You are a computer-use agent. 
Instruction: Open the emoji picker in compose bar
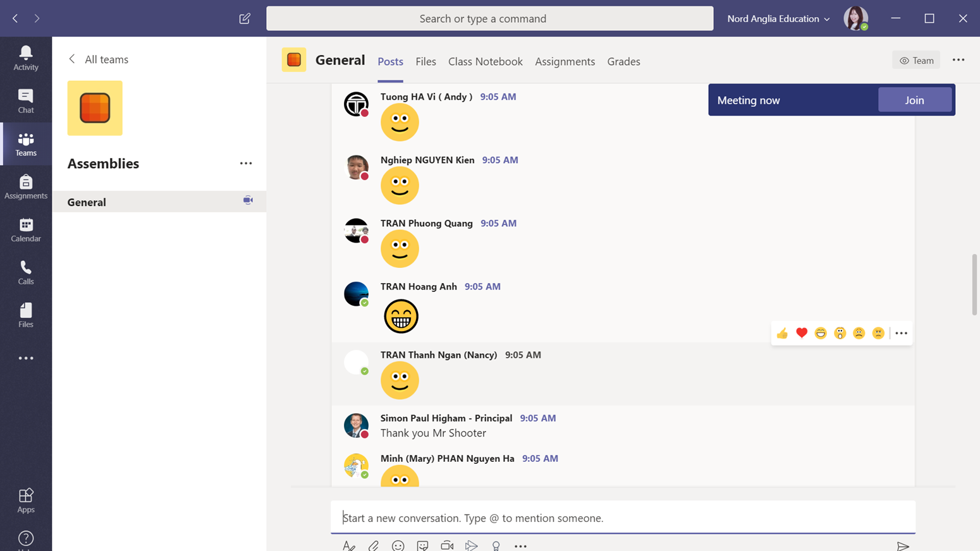click(x=398, y=545)
